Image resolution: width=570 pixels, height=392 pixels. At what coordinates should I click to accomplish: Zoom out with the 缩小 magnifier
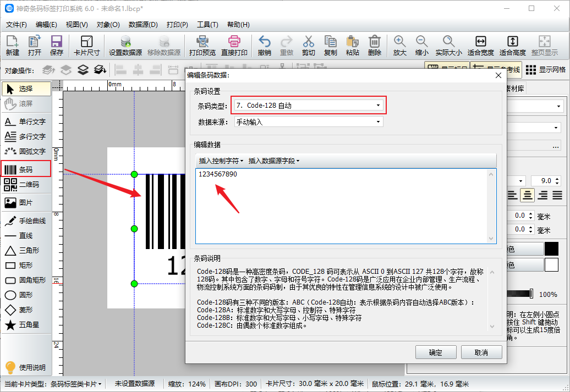(421, 46)
